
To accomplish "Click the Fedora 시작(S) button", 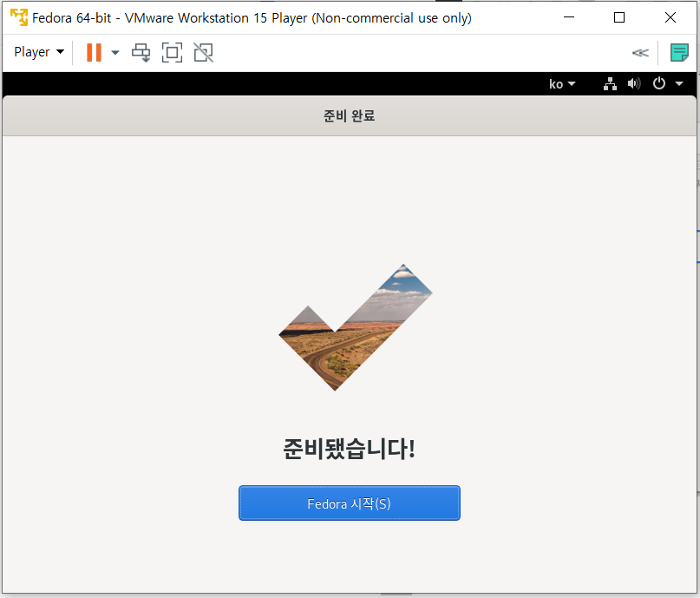I will [349, 503].
